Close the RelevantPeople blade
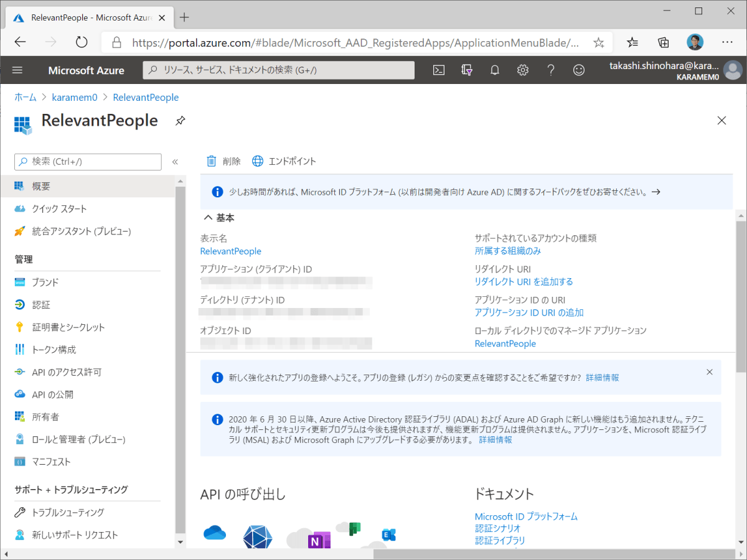The image size is (747, 560). (722, 121)
